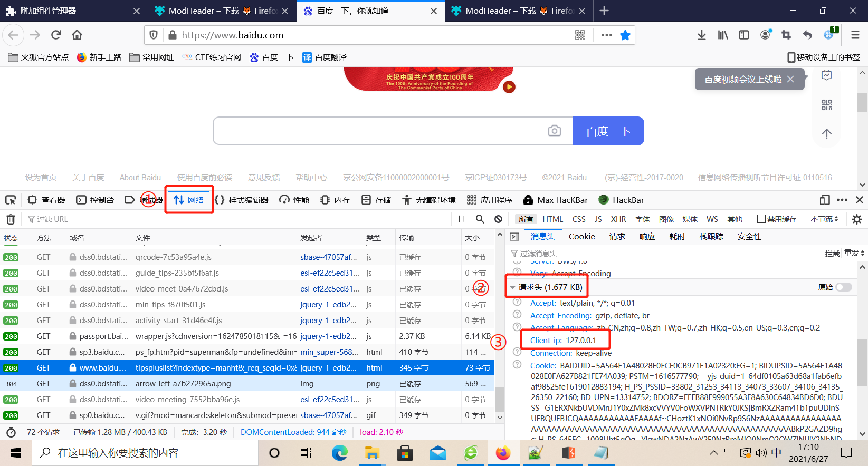Open Firefox downloads panel
Screen dimensions: 868x466
tap(701, 35)
